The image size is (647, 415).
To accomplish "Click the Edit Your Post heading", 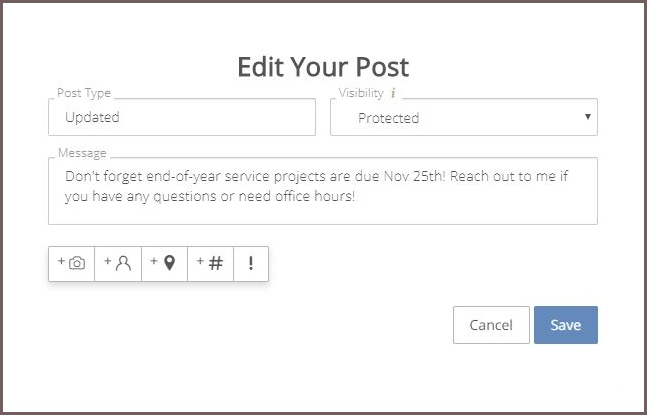I will click(323, 67).
